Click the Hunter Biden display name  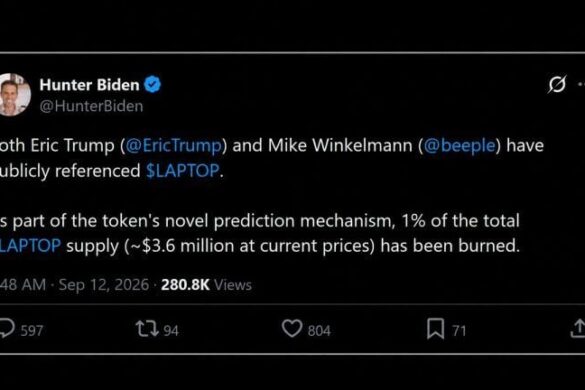90,85
